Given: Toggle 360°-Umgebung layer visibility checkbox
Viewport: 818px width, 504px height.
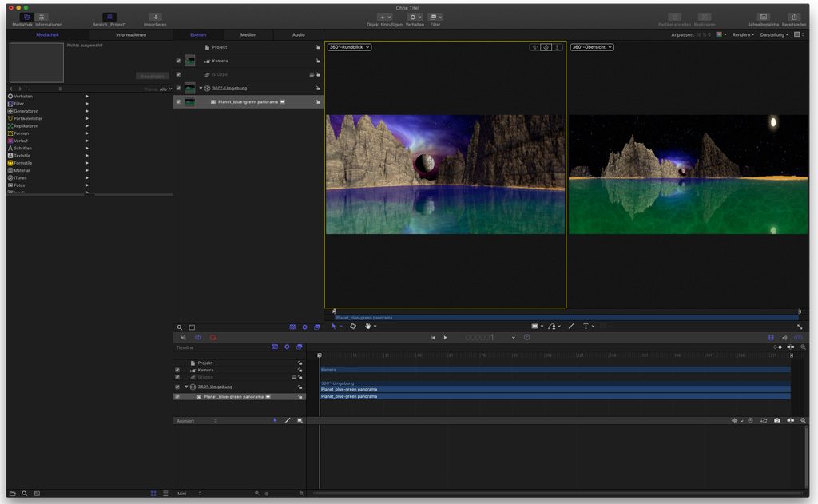Looking at the screenshot, I should pyautogui.click(x=178, y=88).
